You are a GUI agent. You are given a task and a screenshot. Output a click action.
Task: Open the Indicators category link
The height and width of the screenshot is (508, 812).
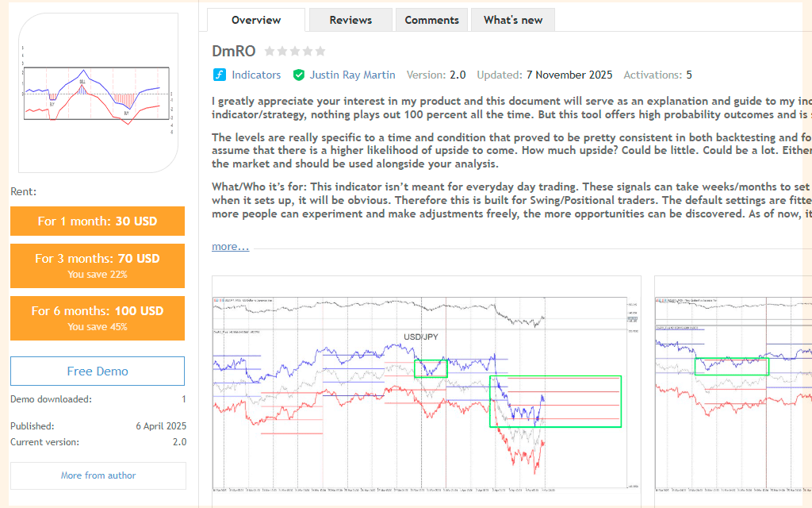pyautogui.click(x=256, y=75)
